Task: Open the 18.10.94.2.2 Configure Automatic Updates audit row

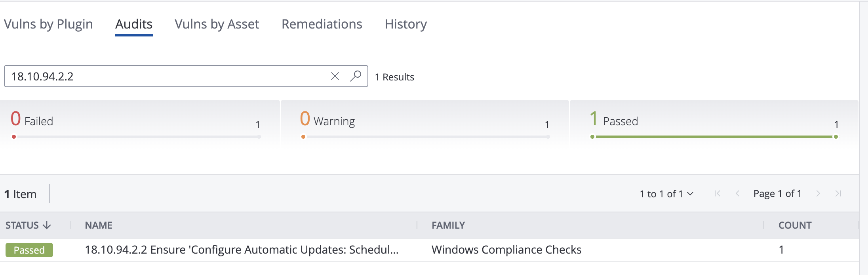Action: (430, 250)
